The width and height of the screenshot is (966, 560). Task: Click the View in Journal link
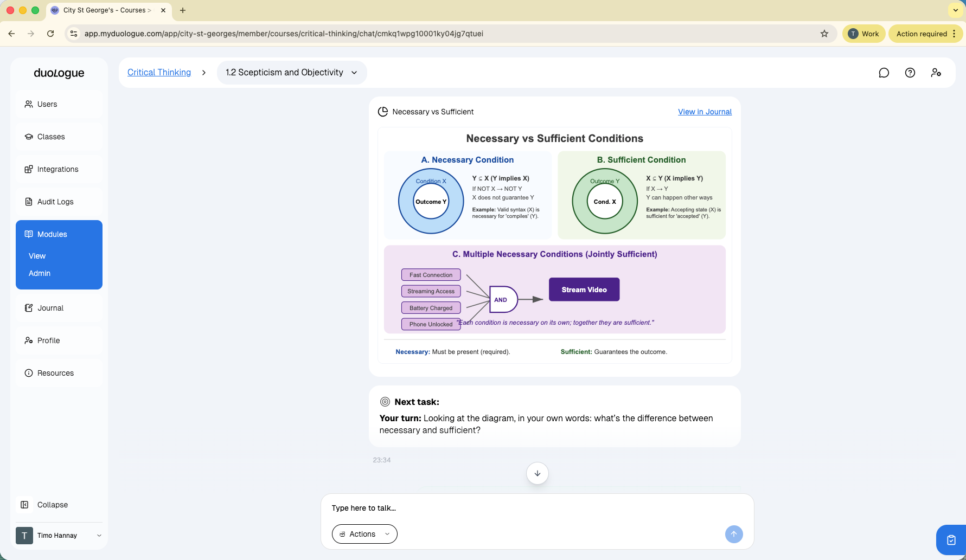(x=705, y=112)
